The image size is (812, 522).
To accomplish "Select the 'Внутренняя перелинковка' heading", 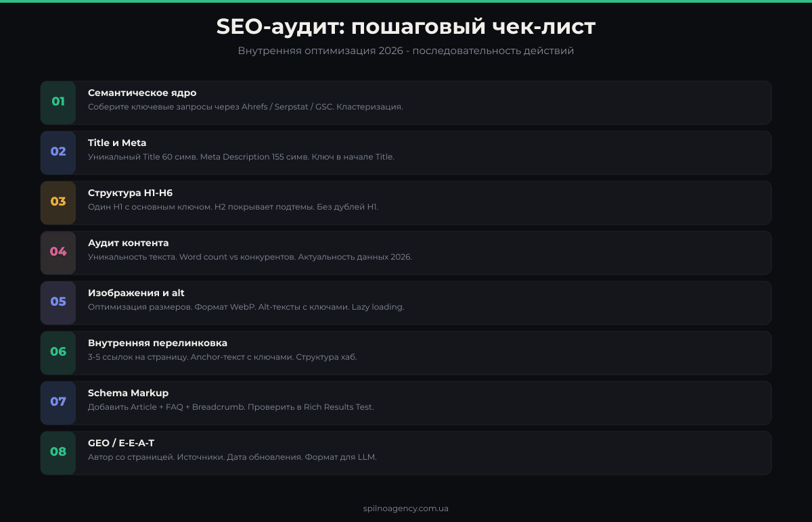I will [x=158, y=343].
